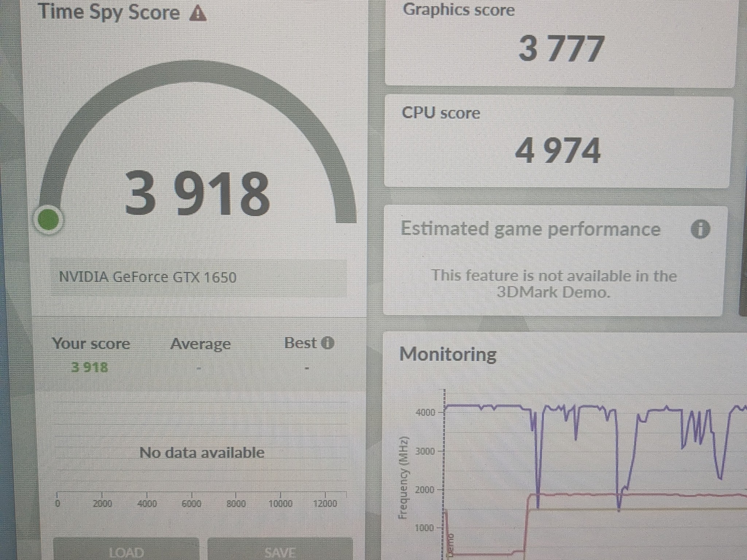The width and height of the screenshot is (747, 560).
Task: Click the 4000 MHz axis label
Action: [425, 412]
